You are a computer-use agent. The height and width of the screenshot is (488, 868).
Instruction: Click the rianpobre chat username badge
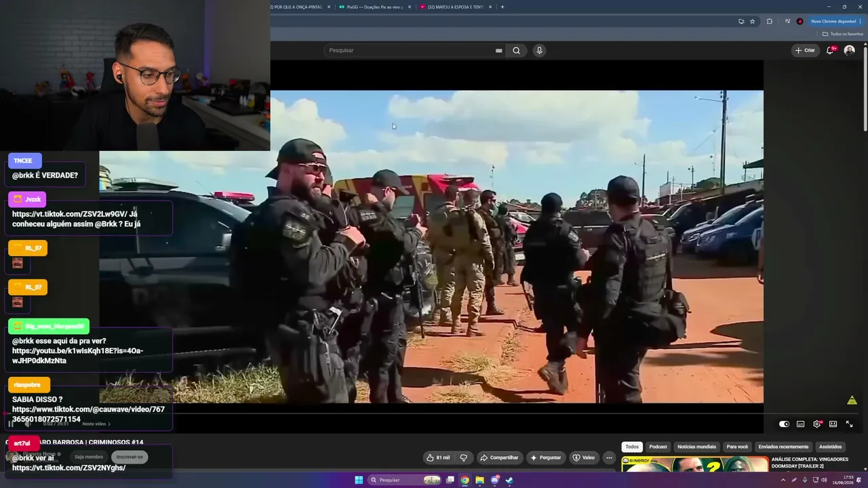[29, 385]
